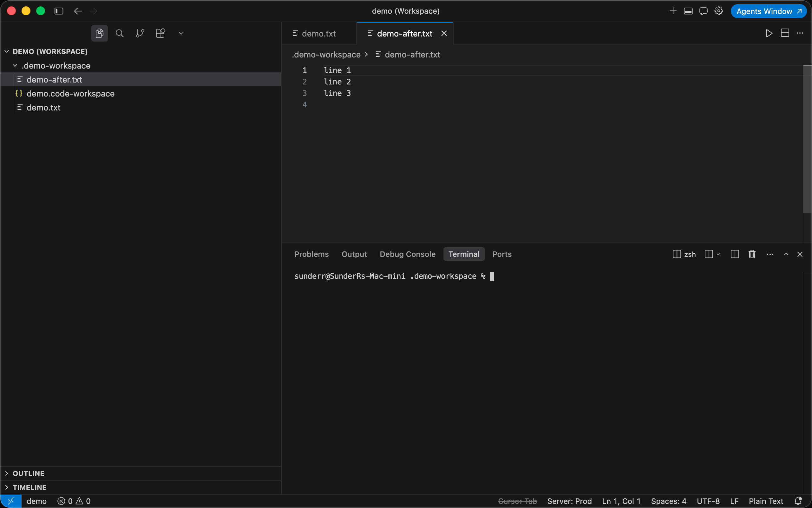Close the demo-after.txt tab

(444, 33)
